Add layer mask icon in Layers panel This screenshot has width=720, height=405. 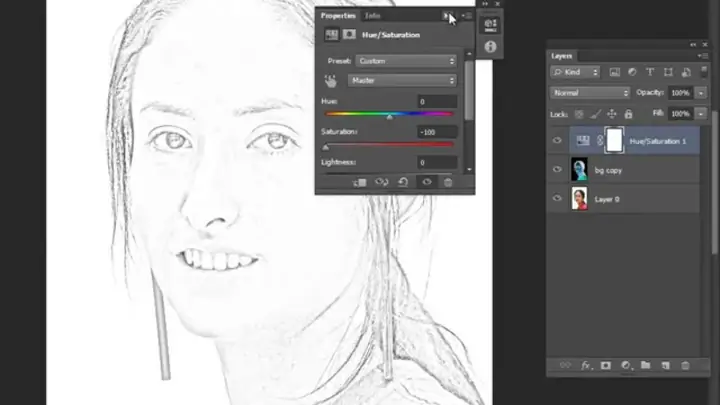click(606, 366)
